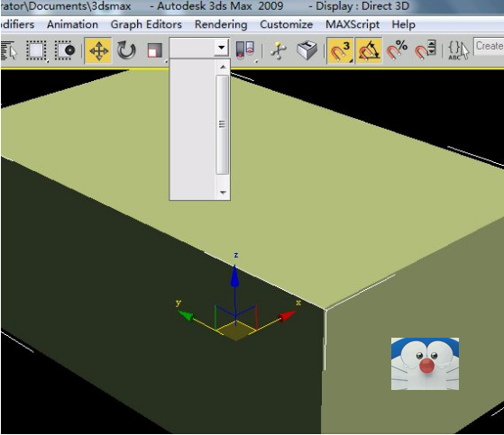Image resolution: width=504 pixels, height=435 pixels.
Task: Toggle the 3D Snaps button
Action: click(x=341, y=50)
